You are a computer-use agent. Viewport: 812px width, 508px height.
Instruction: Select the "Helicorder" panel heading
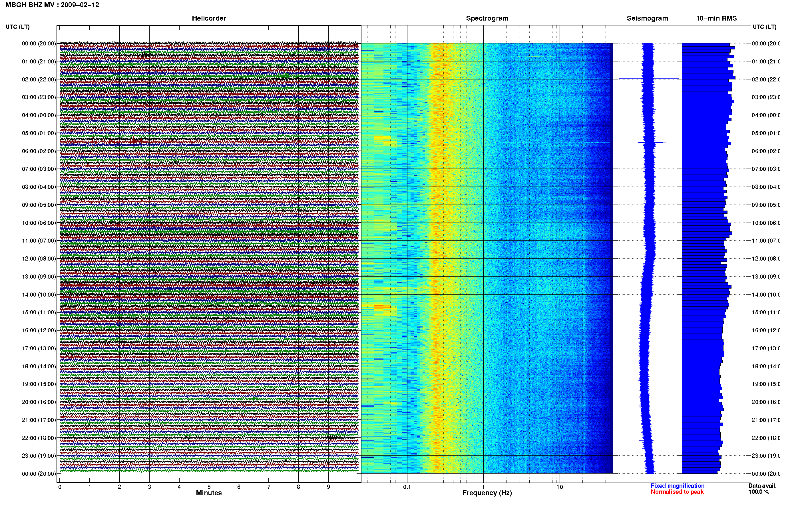[x=209, y=18]
